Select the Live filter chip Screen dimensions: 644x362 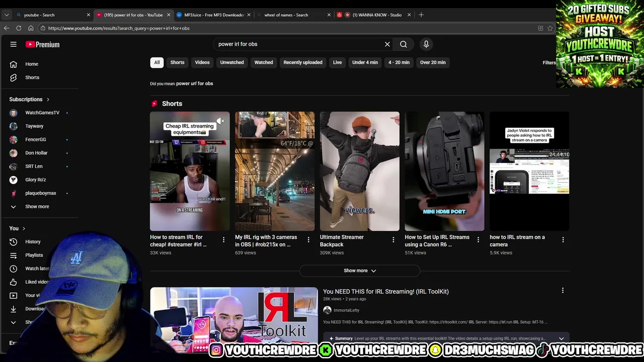pyautogui.click(x=337, y=62)
